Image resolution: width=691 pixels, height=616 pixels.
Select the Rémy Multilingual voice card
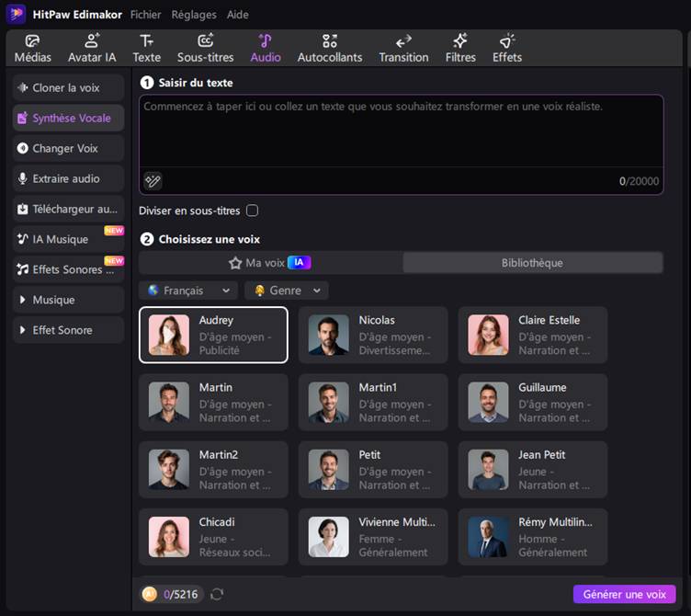pyautogui.click(x=533, y=537)
